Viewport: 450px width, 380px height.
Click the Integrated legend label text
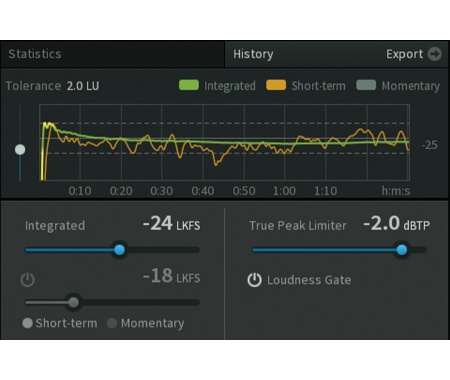[230, 86]
